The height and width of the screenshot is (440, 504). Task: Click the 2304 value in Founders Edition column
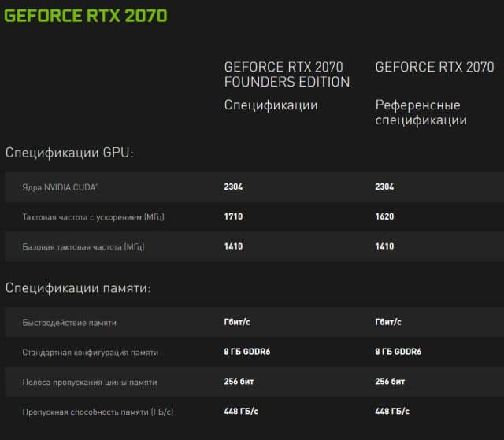[233, 187]
